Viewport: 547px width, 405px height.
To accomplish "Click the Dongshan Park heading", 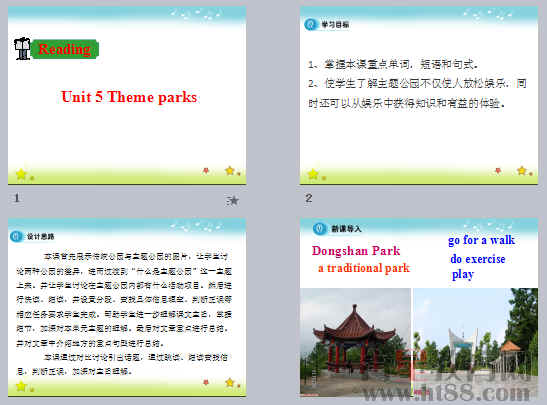I will click(356, 250).
